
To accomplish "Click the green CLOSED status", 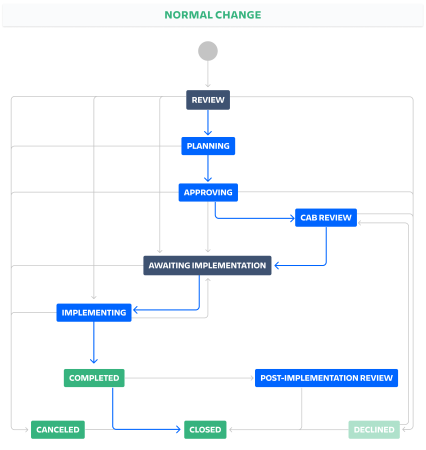I will point(205,430).
